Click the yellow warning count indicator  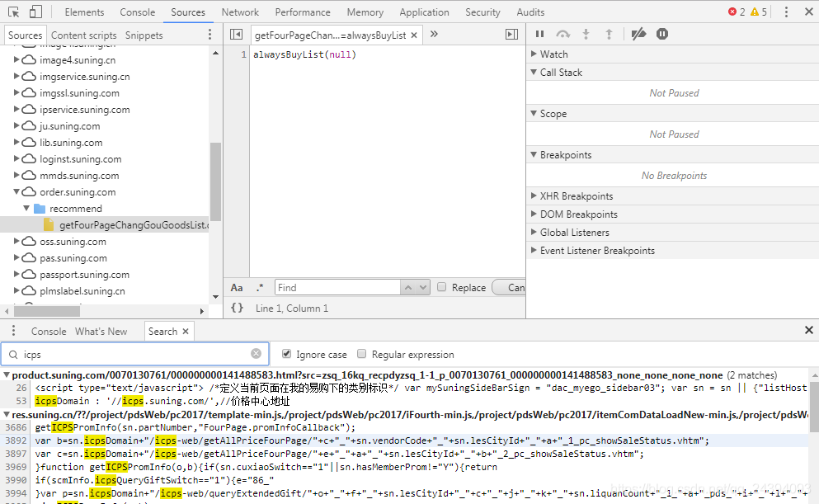click(759, 12)
